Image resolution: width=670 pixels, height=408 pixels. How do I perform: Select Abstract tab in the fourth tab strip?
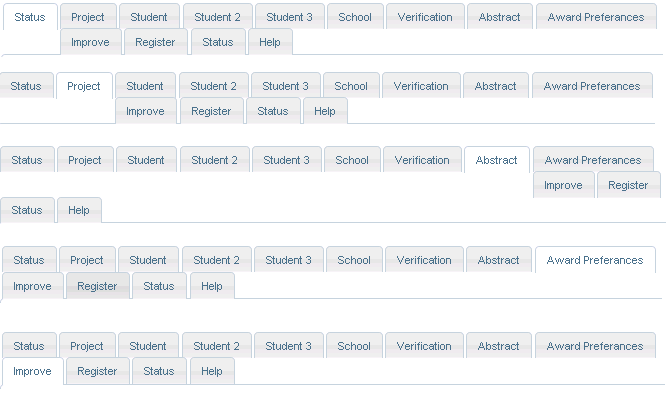point(499,260)
